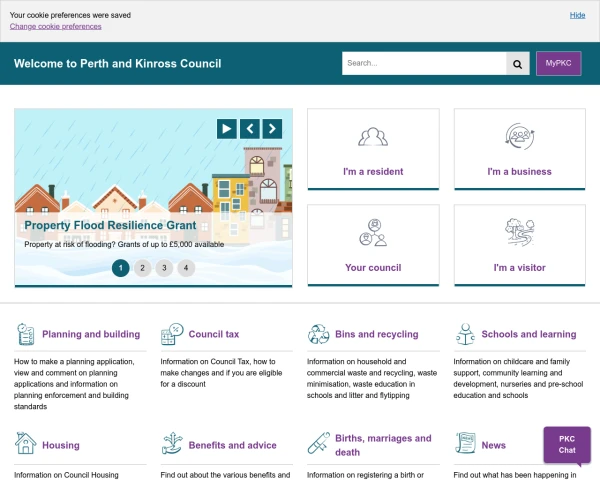Click the Your council network icon

(x=373, y=232)
